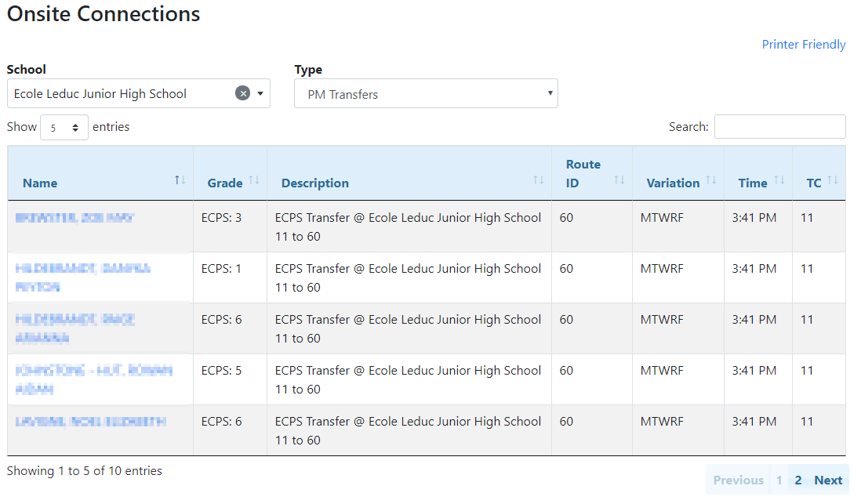Click the Next page button

[x=827, y=480]
